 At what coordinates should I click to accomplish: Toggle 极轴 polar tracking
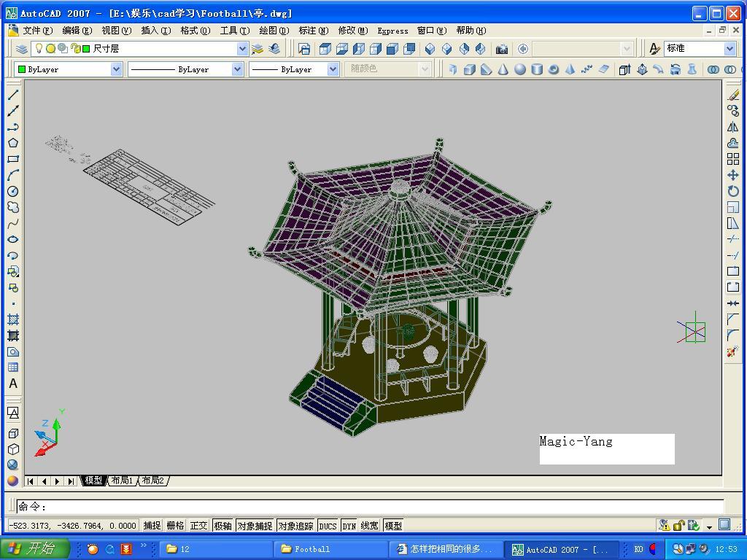click(x=222, y=526)
